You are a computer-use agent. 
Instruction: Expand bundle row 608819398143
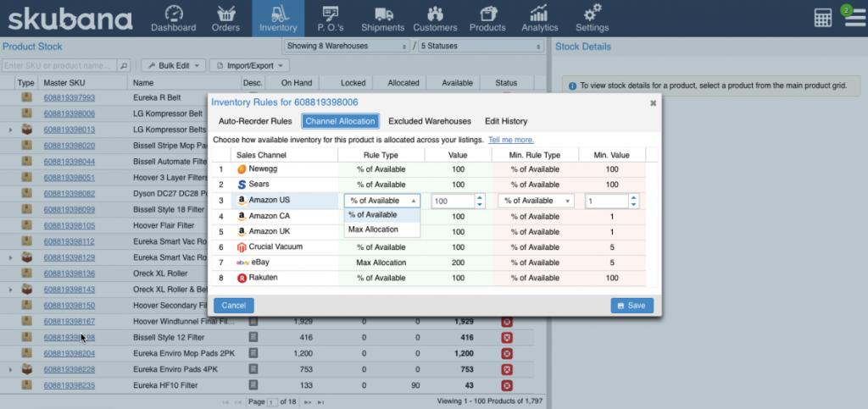click(x=10, y=290)
